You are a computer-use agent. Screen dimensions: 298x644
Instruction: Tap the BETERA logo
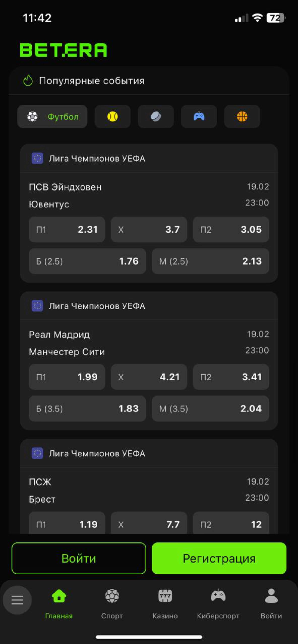pyautogui.click(x=63, y=50)
